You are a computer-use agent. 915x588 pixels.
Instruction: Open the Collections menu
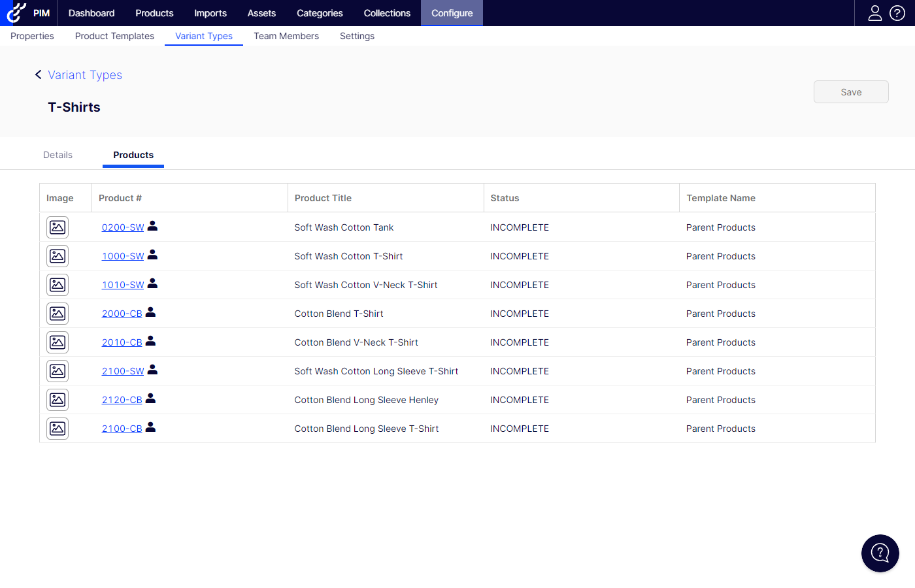387,13
